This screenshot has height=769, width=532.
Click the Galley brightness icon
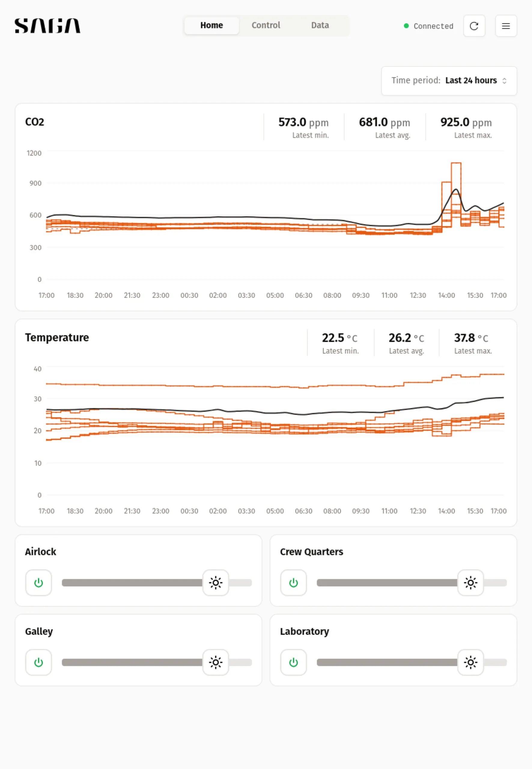click(x=216, y=662)
